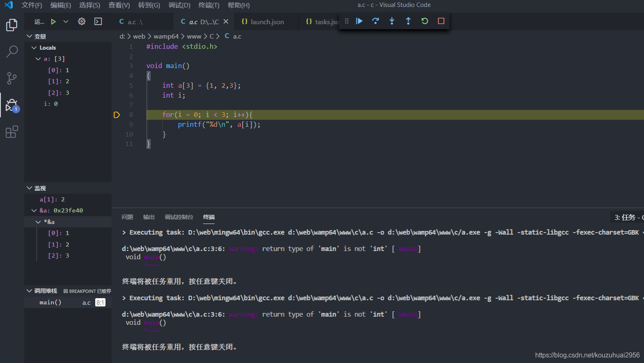Select Locals element [0]: 1

(68, 70)
